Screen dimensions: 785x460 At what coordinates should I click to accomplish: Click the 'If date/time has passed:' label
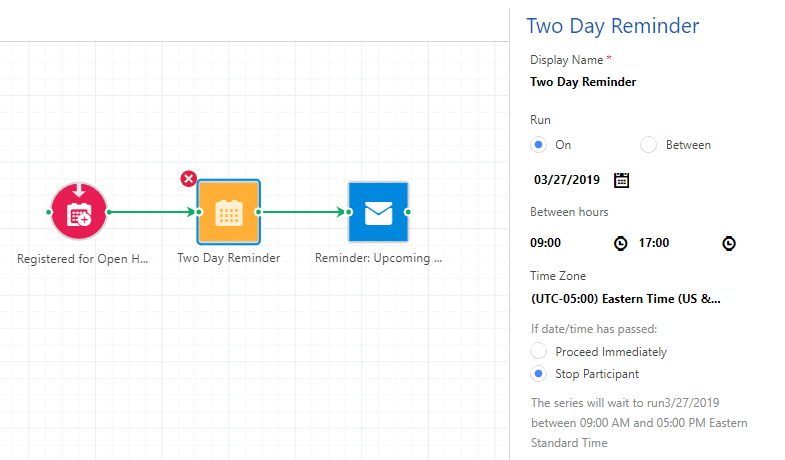pos(594,329)
